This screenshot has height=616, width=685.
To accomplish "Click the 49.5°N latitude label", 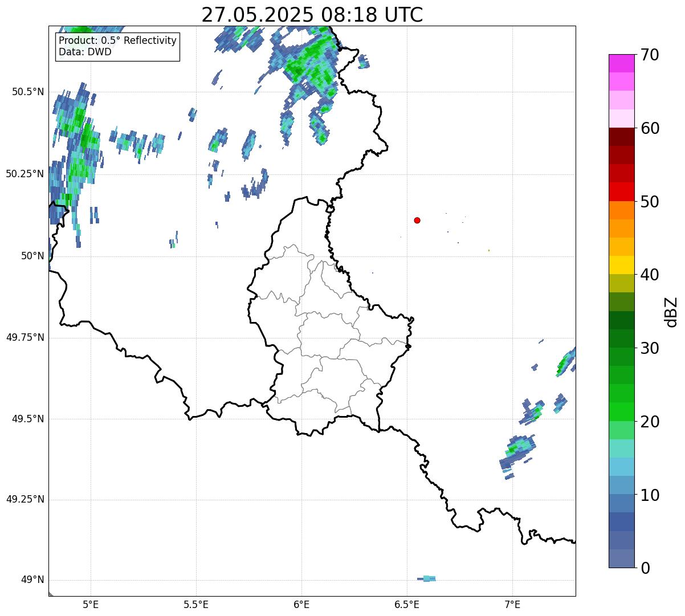I will (x=28, y=419).
